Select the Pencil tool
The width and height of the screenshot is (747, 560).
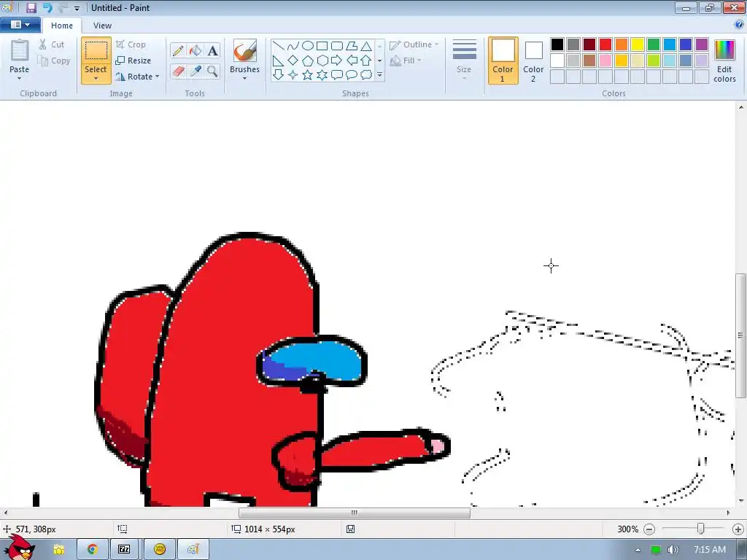click(x=178, y=50)
